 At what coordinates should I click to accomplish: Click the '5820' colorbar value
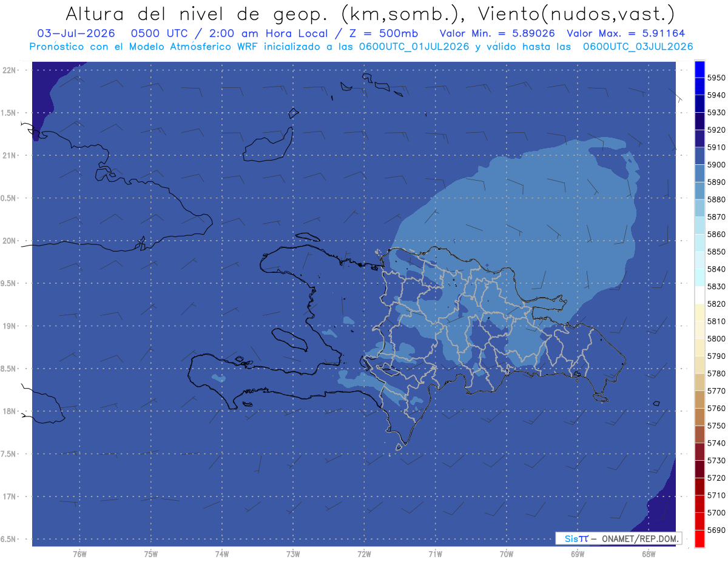tap(716, 304)
